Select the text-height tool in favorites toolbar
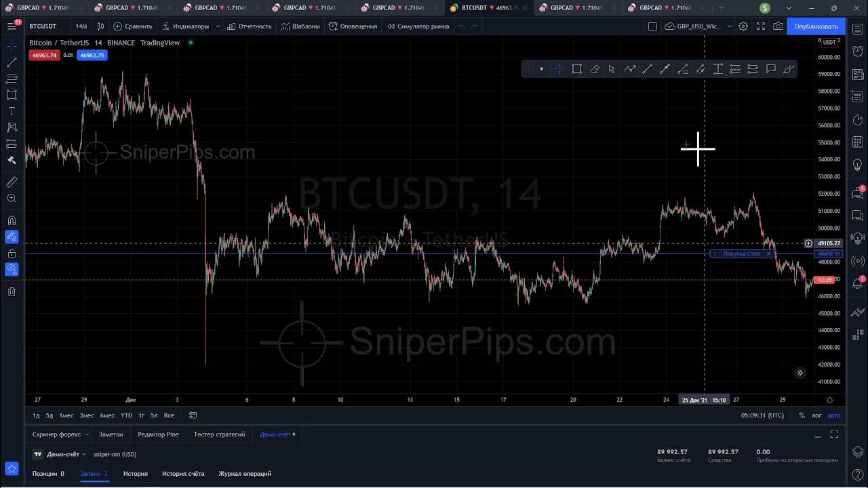The width and height of the screenshot is (868, 488). [x=717, y=68]
